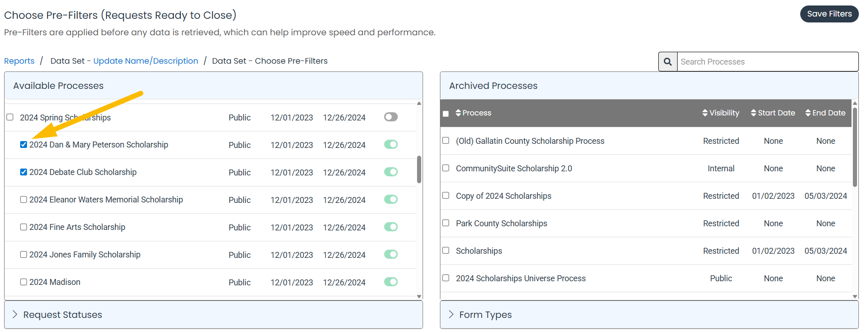Image resolution: width=868 pixels, height=333 pixels.
Task: Check 2024 Fine Arts Scholarship
Action: coord(23,227)
